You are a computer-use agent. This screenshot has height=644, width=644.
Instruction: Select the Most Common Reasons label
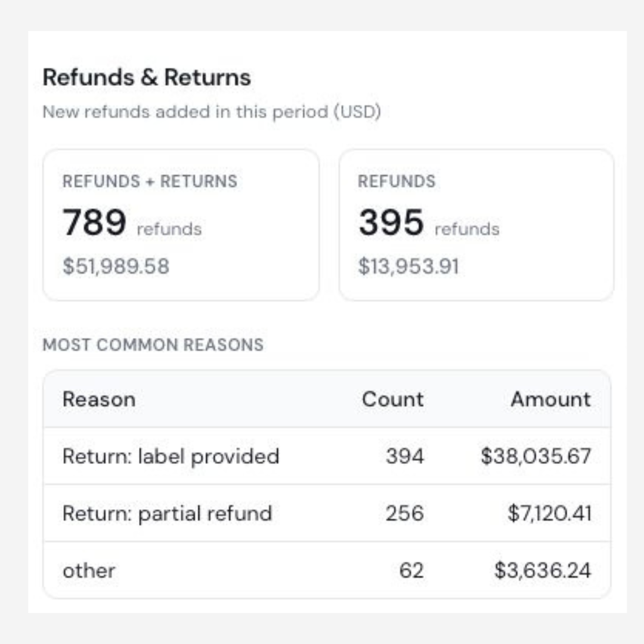coord(153,345)
